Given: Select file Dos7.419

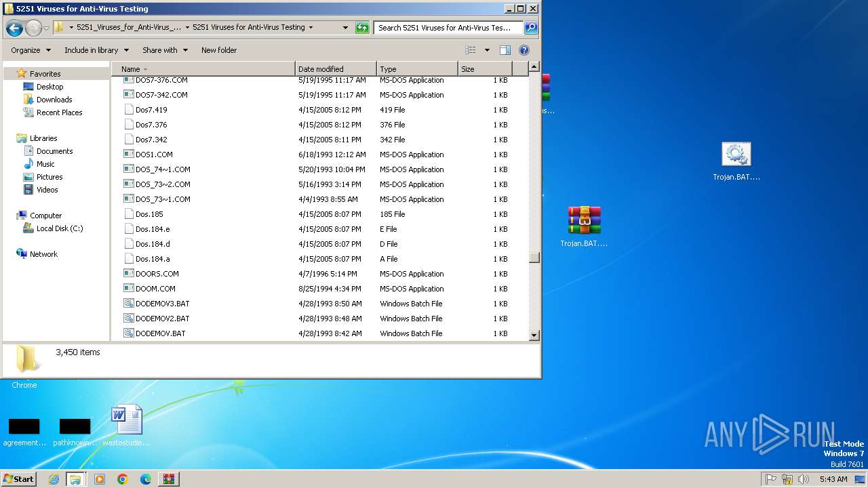Looking at the screenshot, I should tap(151, 110).
